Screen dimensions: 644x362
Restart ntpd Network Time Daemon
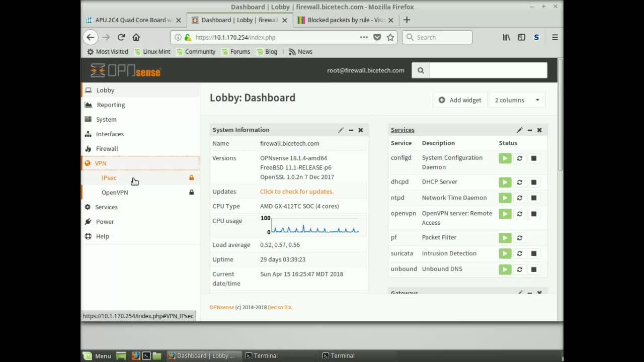pos(520,198)
